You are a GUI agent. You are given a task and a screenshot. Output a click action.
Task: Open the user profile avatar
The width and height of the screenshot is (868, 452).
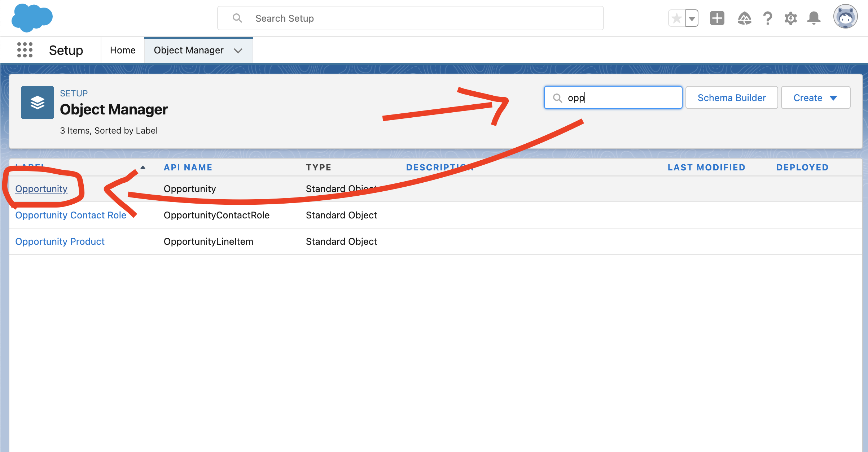845,17
